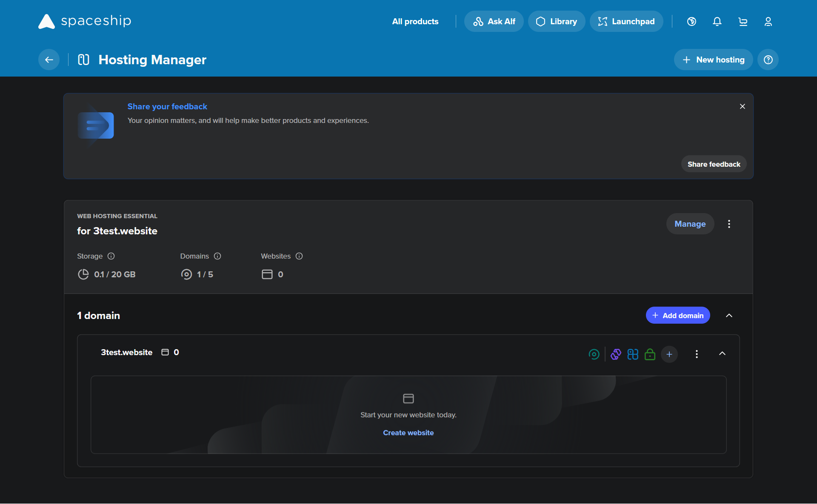The image size is (817, 504).
Task: Click the Storage info icon
Action: click(111, 256)
